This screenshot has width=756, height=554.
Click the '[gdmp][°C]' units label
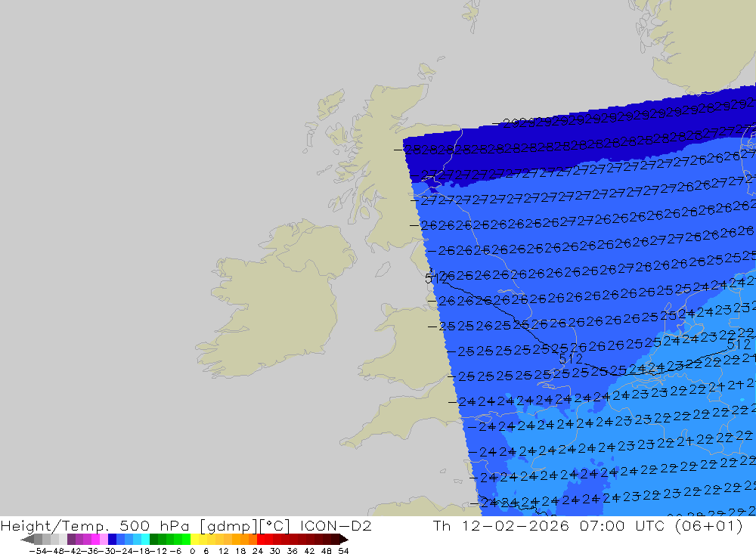tap(245, 525)
